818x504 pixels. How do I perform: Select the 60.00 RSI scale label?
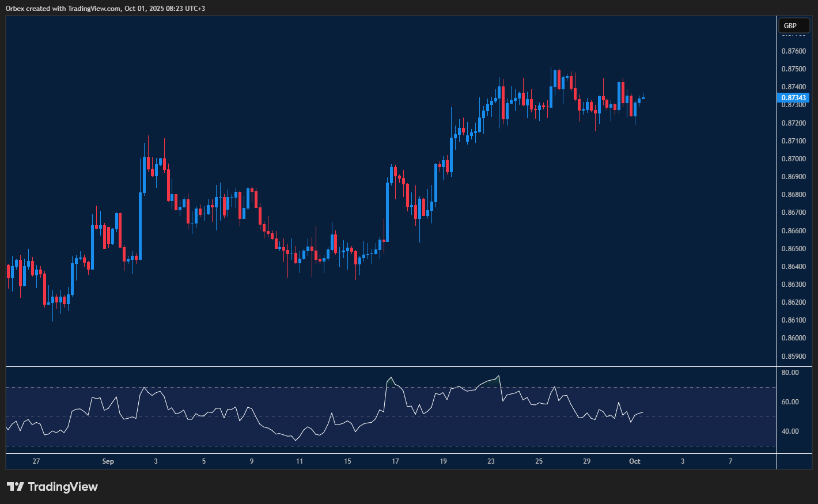point(790,402)
